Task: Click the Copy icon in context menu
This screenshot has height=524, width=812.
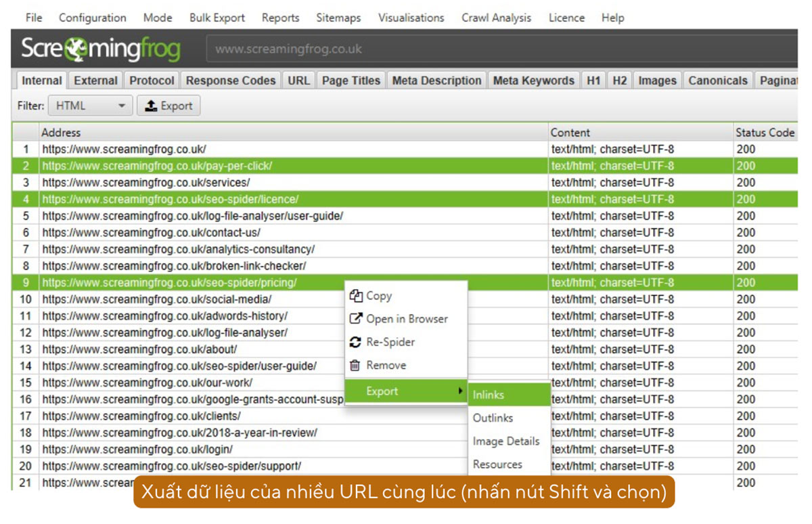Action: point(355,296)
